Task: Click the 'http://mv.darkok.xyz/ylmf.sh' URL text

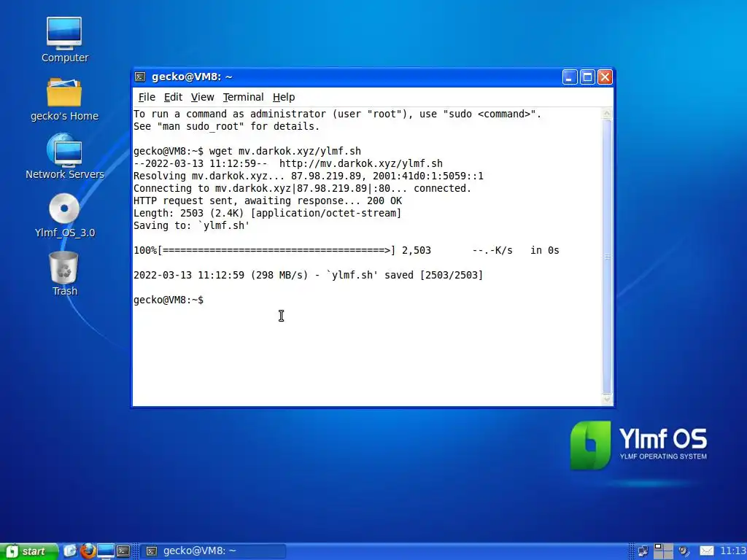Action: [x=360, y=163]
